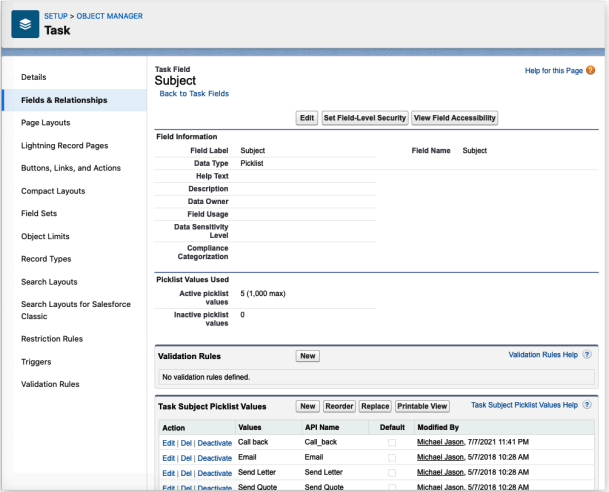Click the Validation Rules Help question mark icon
The height and width of the screenshot is (492, 609).
[x=587, y=355]
